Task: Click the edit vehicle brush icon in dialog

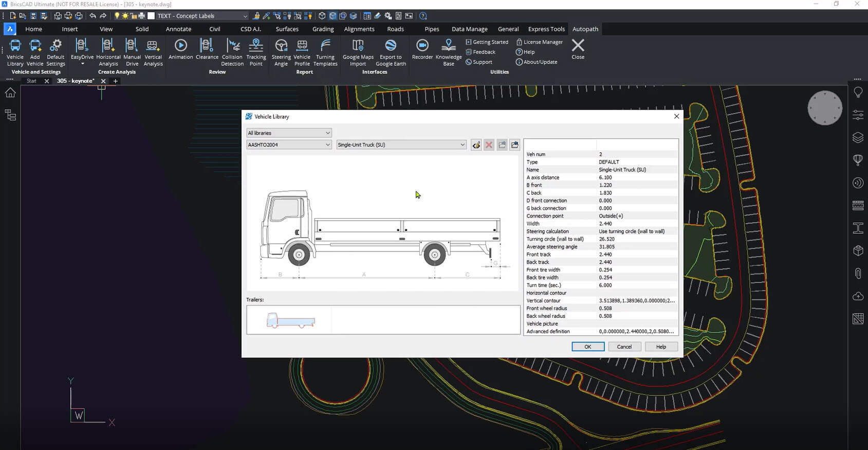Action: pos(476,145)
